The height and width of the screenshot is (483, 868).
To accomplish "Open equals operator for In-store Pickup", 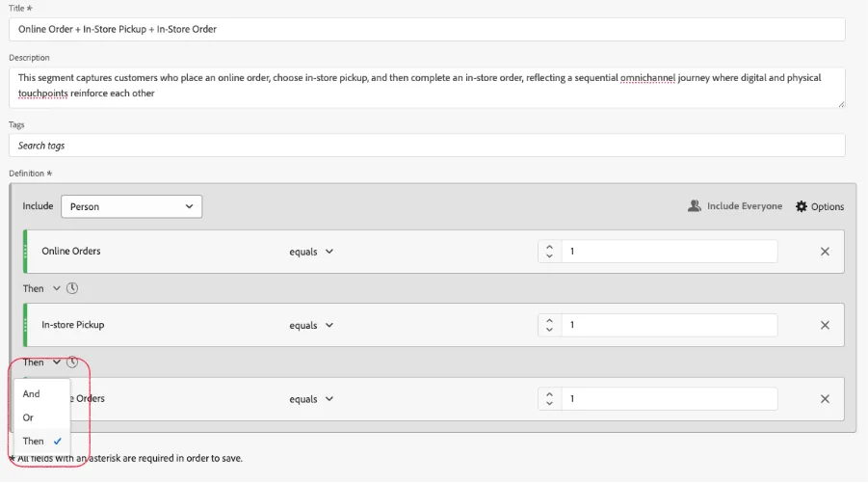I will pyautogui.click(x=311, y=325).
